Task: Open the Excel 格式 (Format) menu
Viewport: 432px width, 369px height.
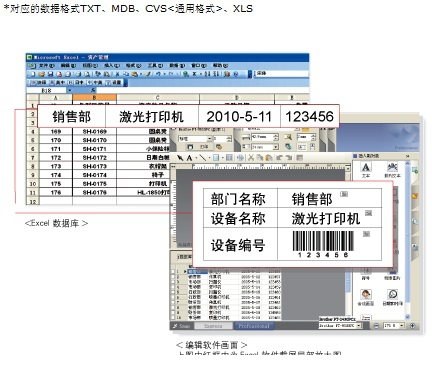Action: pos(133,66)
